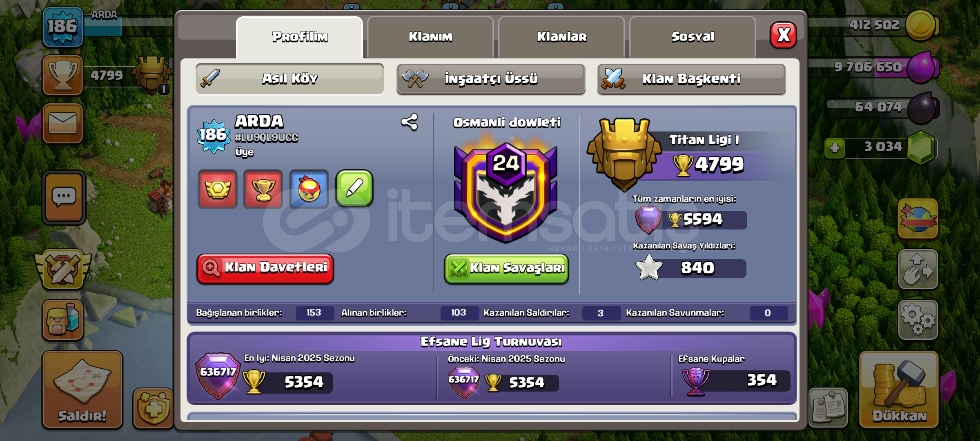The image size is (980, 441).
Task: Open the Dükkan shop button
Action: coord(899,390)
